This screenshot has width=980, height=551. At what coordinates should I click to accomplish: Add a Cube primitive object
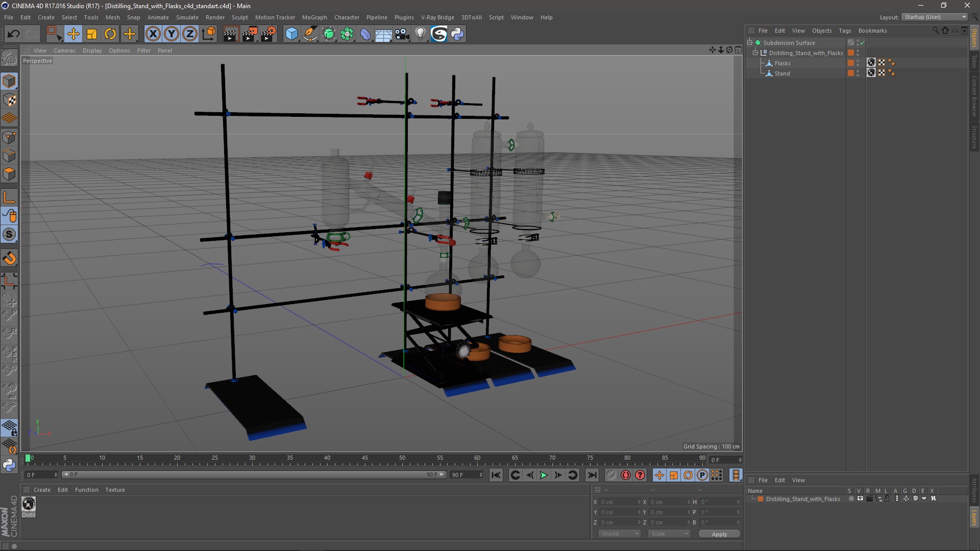point(291,34)
